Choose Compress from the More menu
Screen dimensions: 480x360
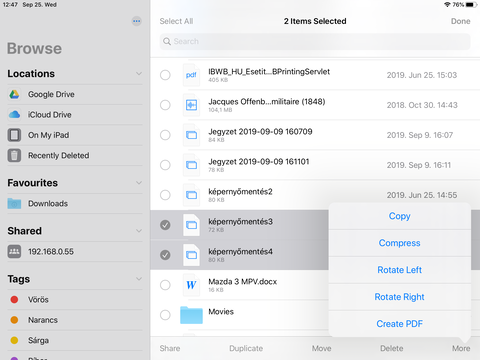[x=400, y=243]
